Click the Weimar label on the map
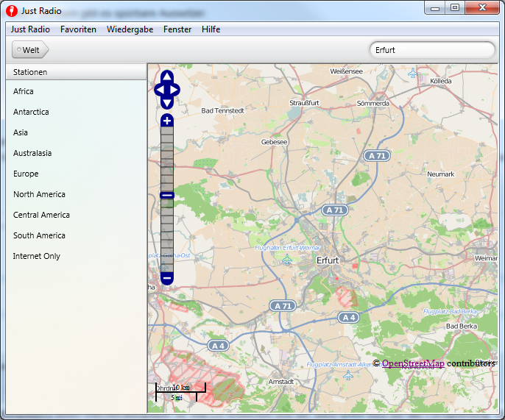 click(x=486, y=258)
